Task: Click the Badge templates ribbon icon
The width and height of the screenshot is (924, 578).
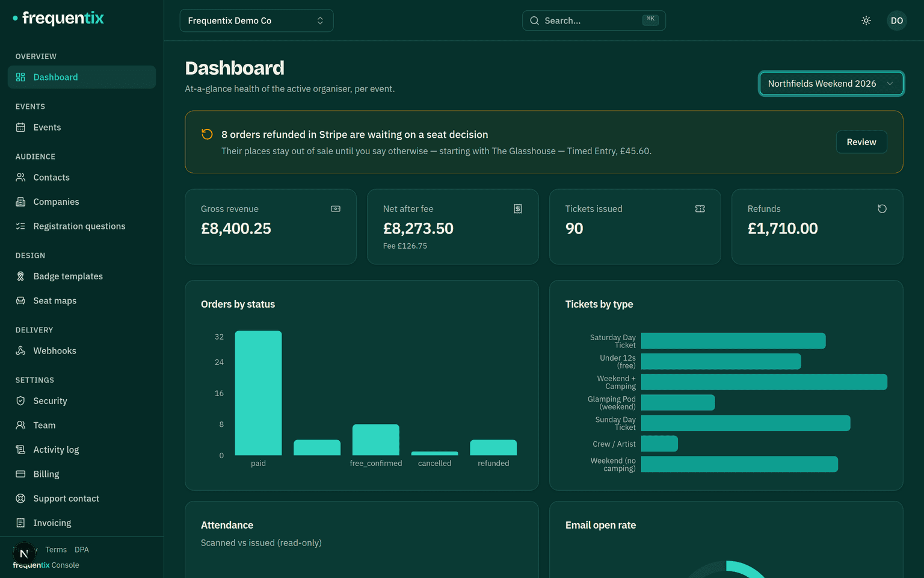Action: coord(20,276)
